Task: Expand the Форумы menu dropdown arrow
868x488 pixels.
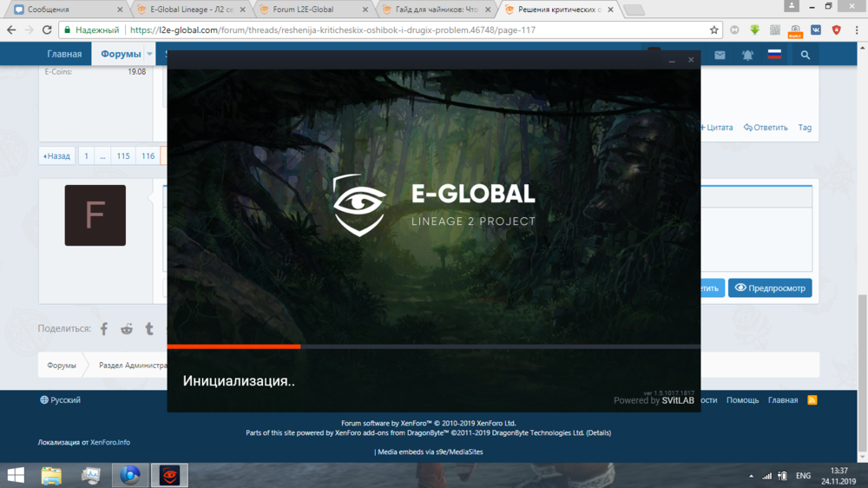Action: click(149, 54)
